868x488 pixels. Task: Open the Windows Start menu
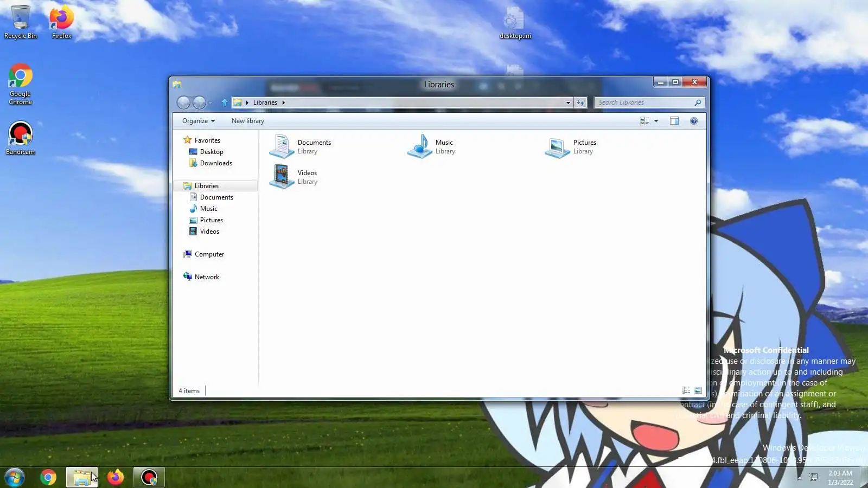tap(15, 477)
